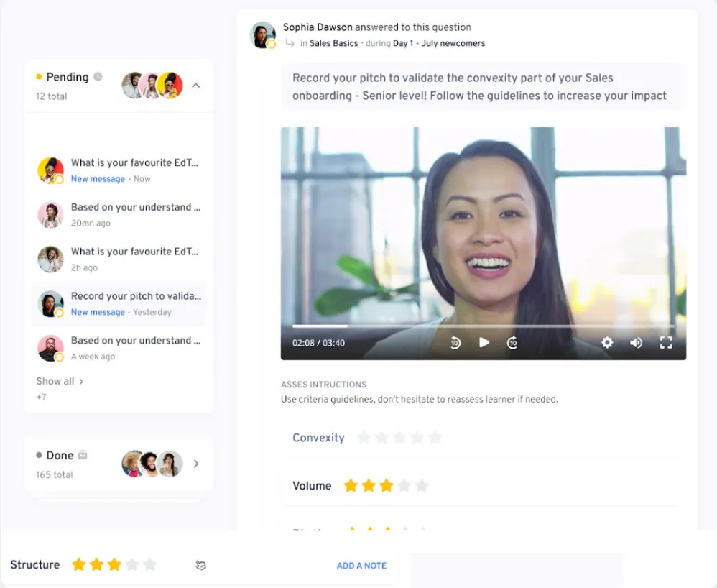717x588 pixels.
Task: Open video settings gear
Action: [x=607, y=342]
